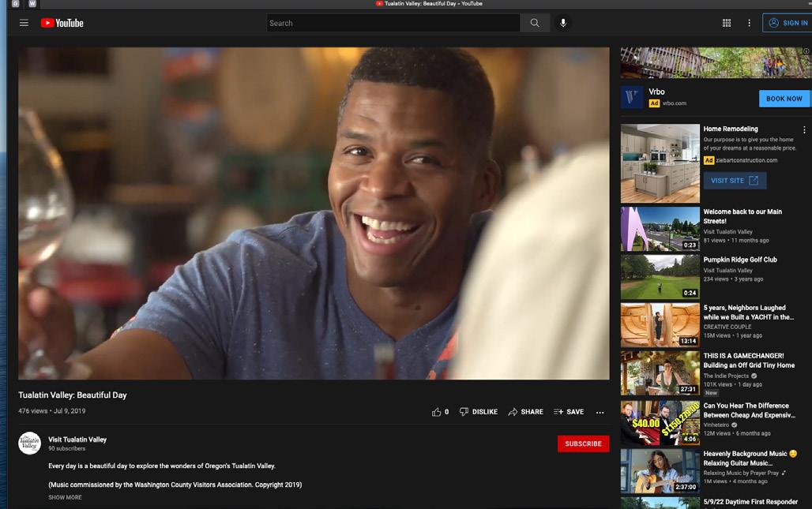This screenshot has width=812, height=509.
Task: Play Welcome back to our Main Streets video
Action: click(x=660, y=229)
